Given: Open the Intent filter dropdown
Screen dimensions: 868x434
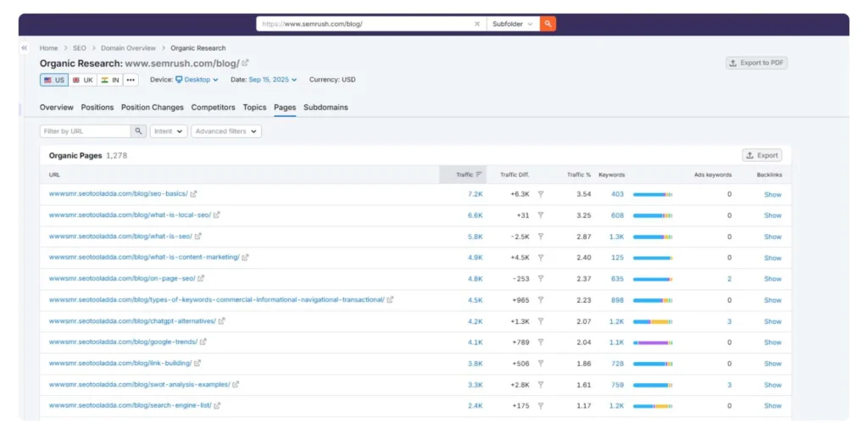Looking at the screenshot, I should pos(169,131).
